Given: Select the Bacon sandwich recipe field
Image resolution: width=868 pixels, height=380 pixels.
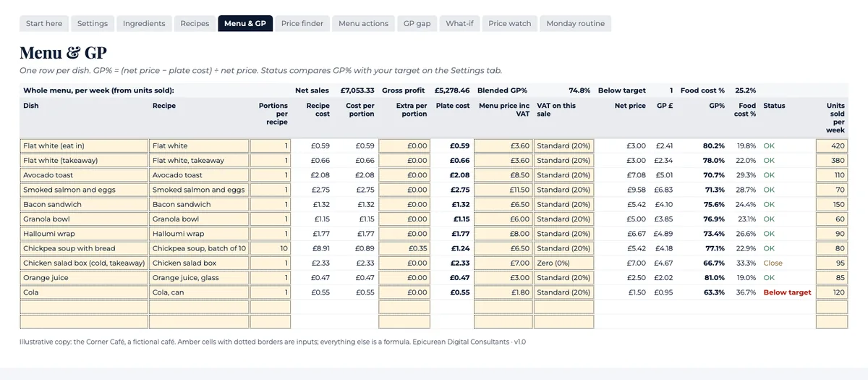Looking at the screenshot, I should coord(198,204).
